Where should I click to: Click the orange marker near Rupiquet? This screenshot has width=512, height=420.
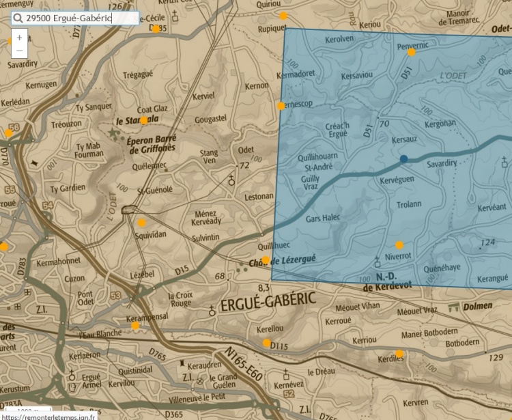tap(283, 15)
